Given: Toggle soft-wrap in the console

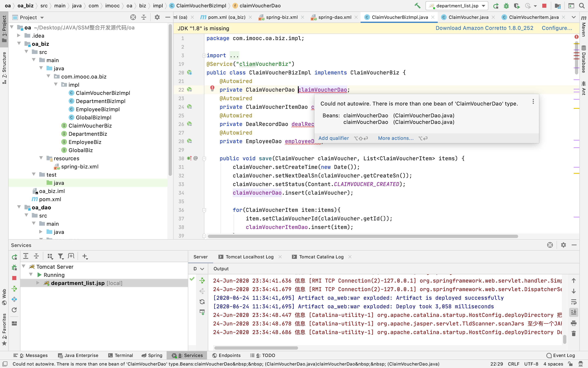Looking at the screenshot, I should point(574,302).
